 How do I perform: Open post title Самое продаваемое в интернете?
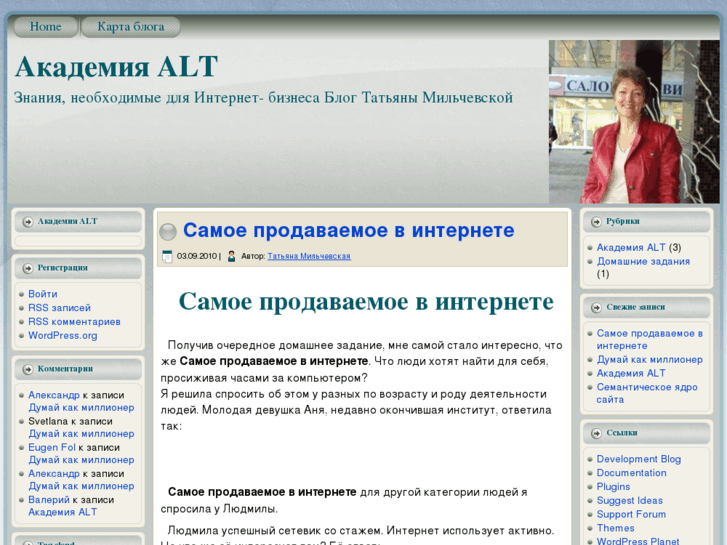tap(349, 230)
